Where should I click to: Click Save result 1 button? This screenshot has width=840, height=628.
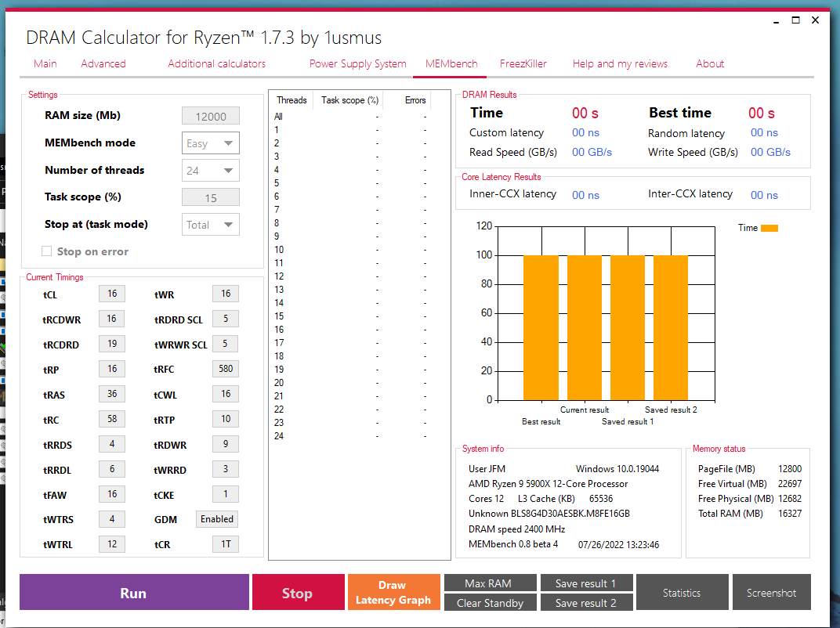pyautogui.click(x=586, y=583)
